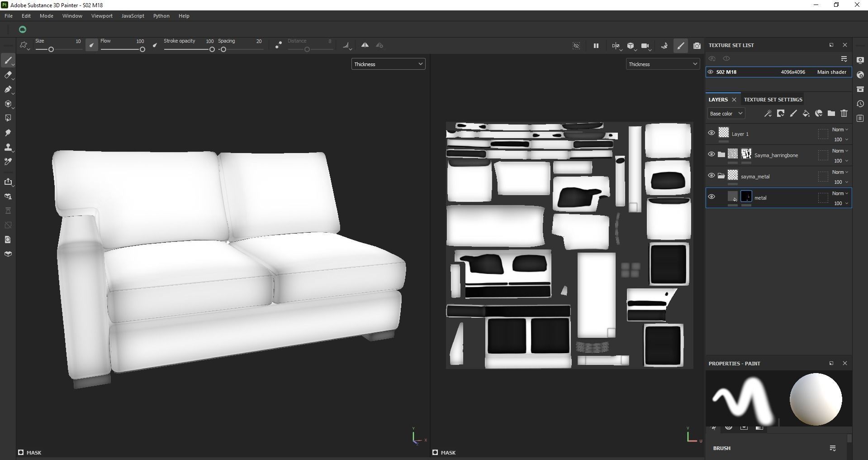Toggle symmetry mirror icon
This screenshot has height=460, width=868.
365,45
